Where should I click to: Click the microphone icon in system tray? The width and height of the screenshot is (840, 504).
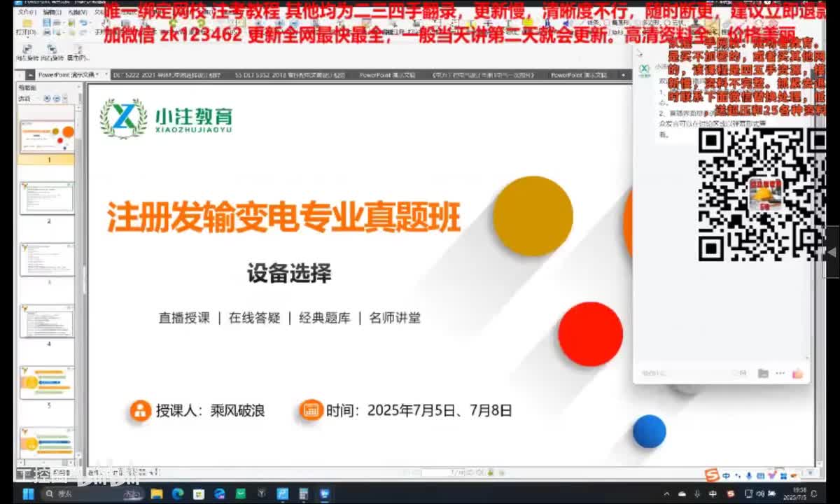698,494
